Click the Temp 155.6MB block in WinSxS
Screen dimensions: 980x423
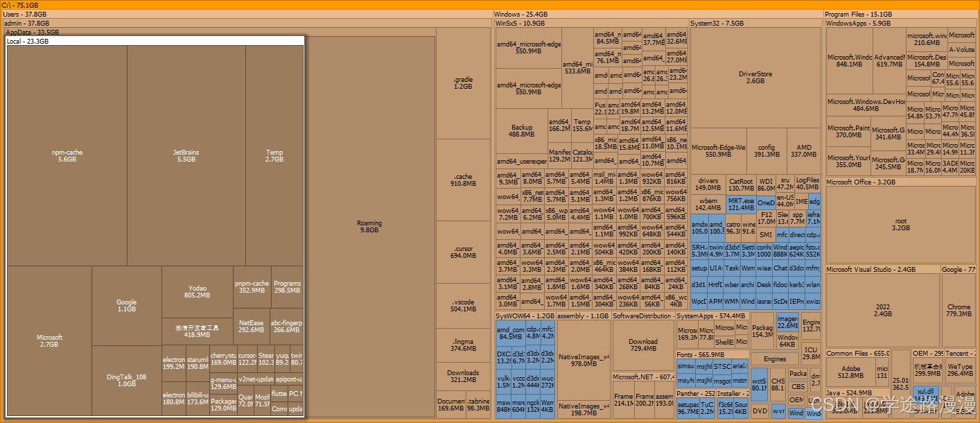(x=582, y=126)
